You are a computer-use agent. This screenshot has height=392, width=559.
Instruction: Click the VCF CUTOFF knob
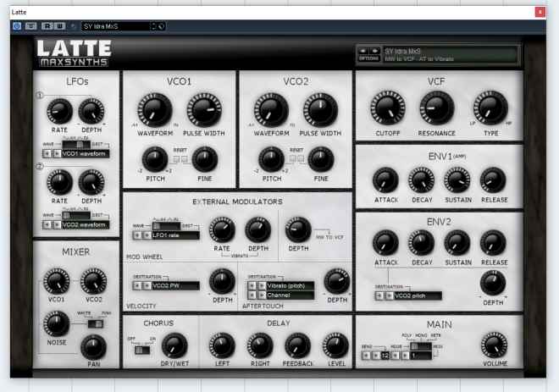pyautogui.click(x=388, y=108)
